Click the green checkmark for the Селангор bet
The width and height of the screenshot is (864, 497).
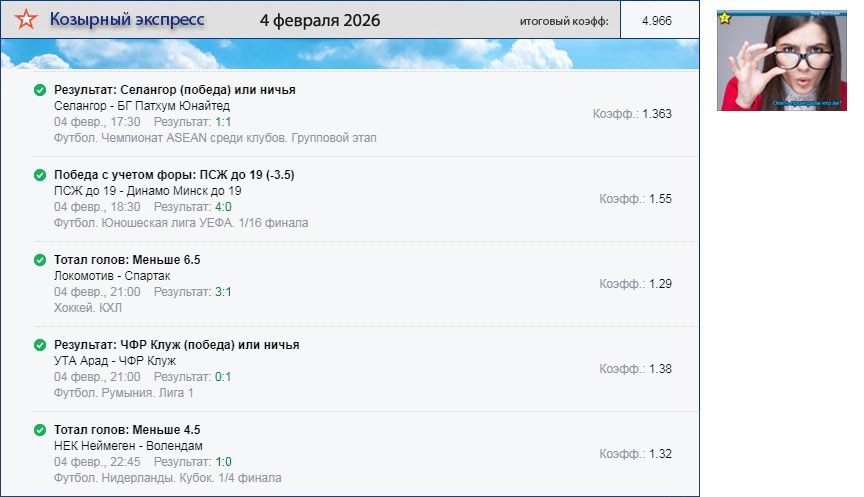(x=40, y=90)
